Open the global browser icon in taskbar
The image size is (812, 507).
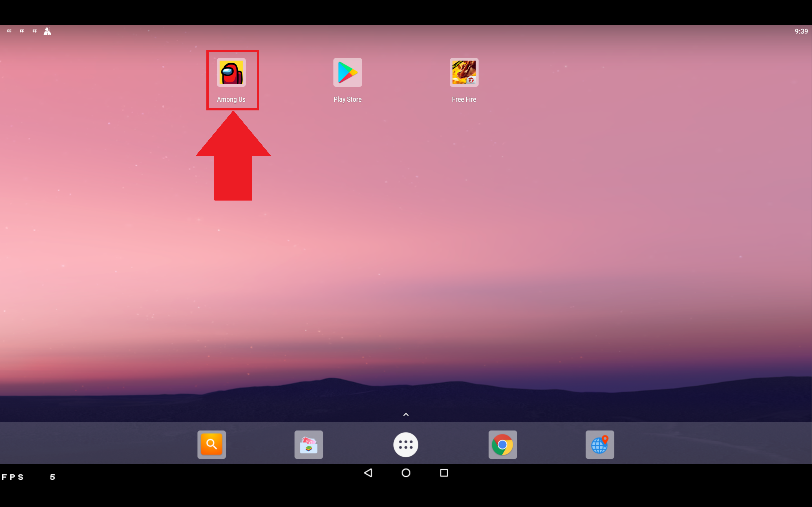[600, 444]
